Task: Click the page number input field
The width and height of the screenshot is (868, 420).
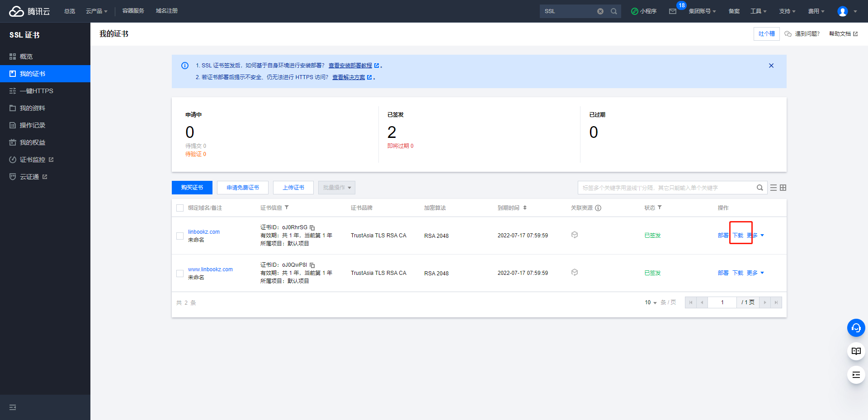Action: [x=722, y=302]
